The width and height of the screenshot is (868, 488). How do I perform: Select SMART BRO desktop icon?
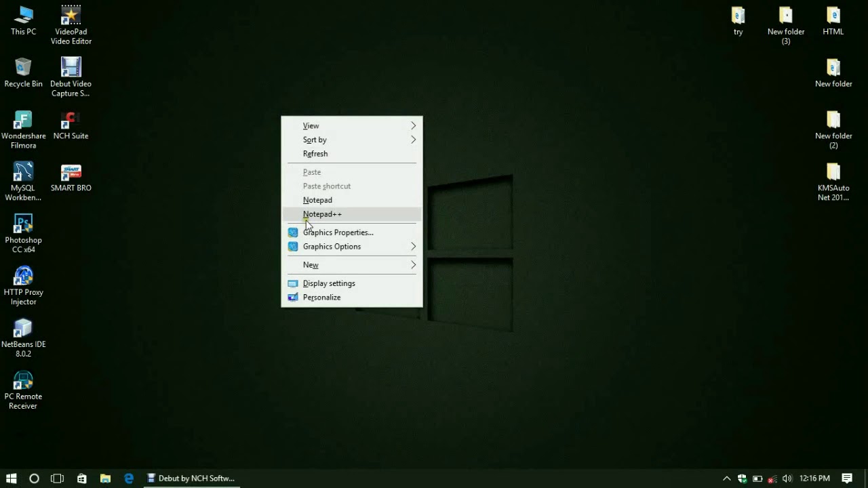point(71,177)
